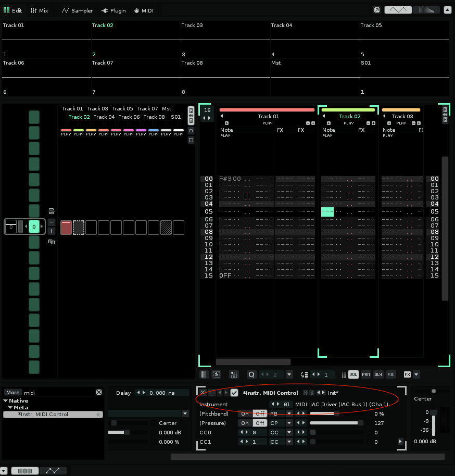Toggle pattern follow with the two-bar icon
The height and width of the screenshot is (476, 455).
pyautogui.click(x=204, y=374)
